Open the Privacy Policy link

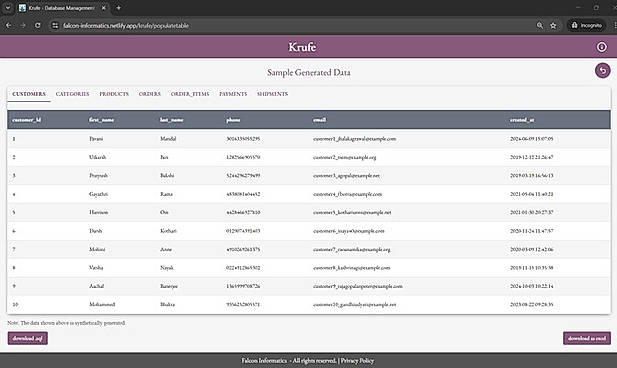[357, 361]
